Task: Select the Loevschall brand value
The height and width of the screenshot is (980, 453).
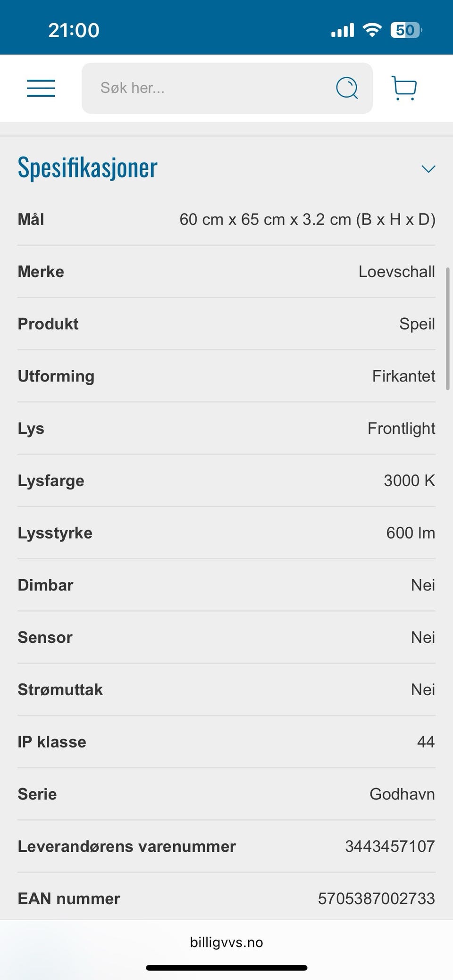Action: point(396,272)
